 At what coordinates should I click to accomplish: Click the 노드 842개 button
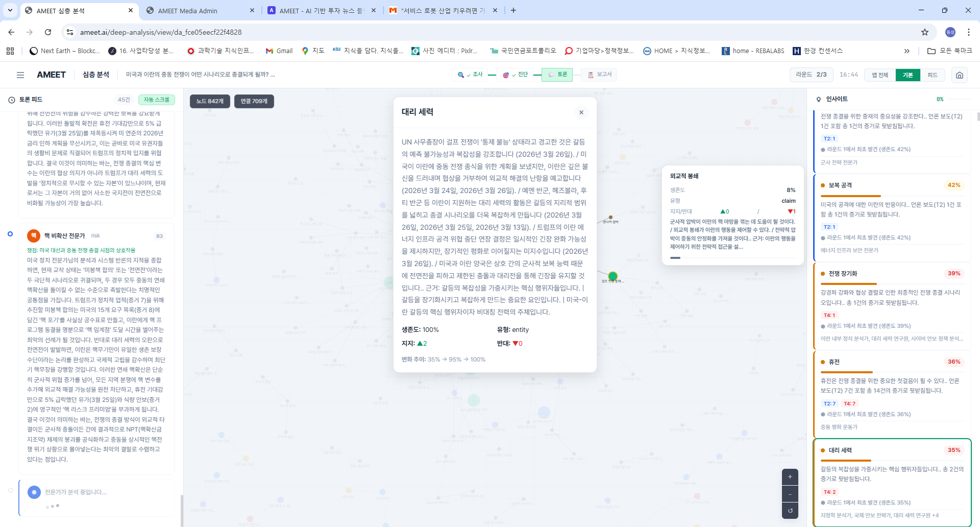(209, 101)
